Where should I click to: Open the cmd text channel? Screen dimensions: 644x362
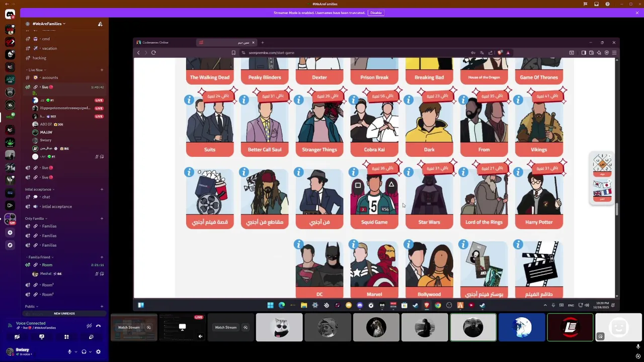64,39
